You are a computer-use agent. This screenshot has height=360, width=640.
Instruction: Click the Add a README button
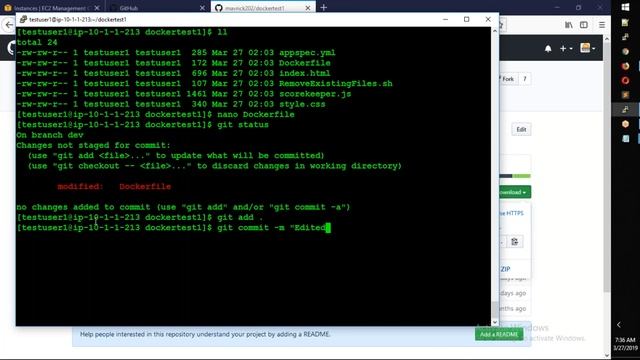(499, 334)
